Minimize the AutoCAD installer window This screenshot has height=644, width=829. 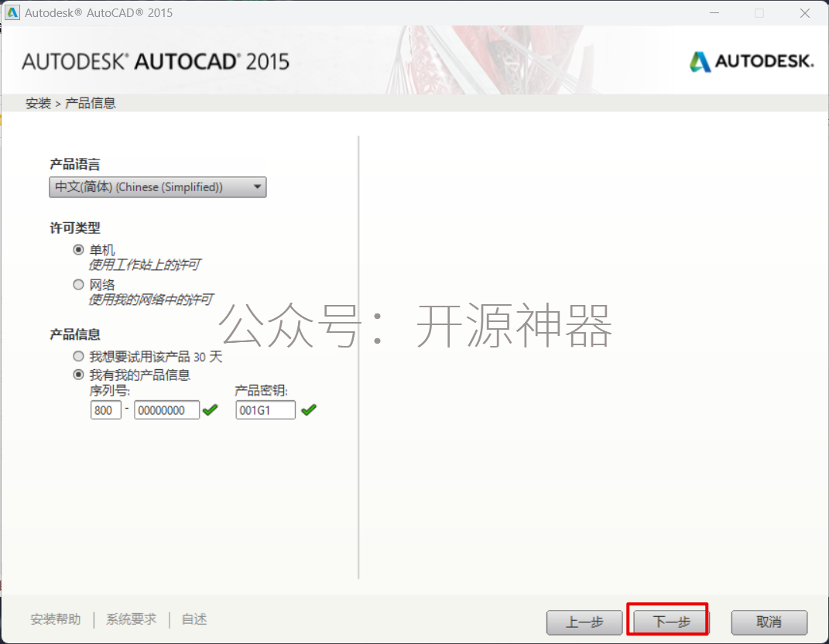coord(714,12)
